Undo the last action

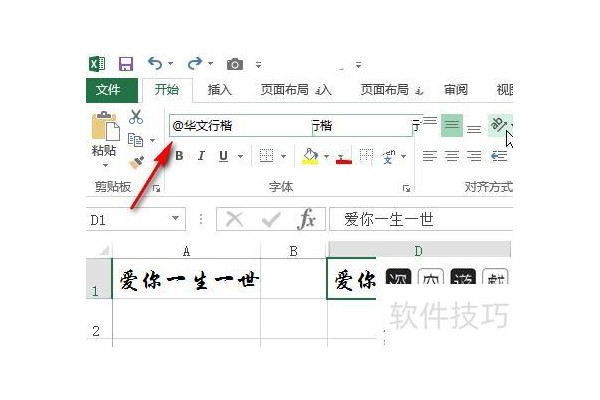[155, 63]
